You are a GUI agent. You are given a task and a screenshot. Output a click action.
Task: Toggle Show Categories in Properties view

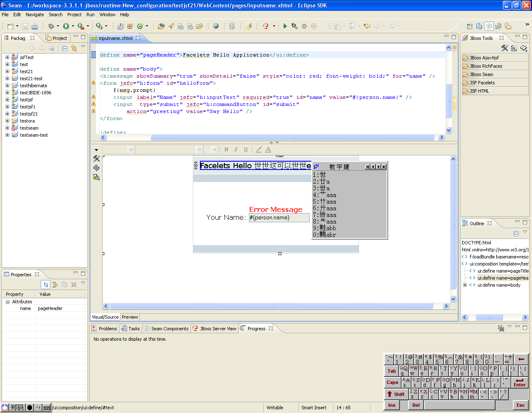(x=46, y=285)
